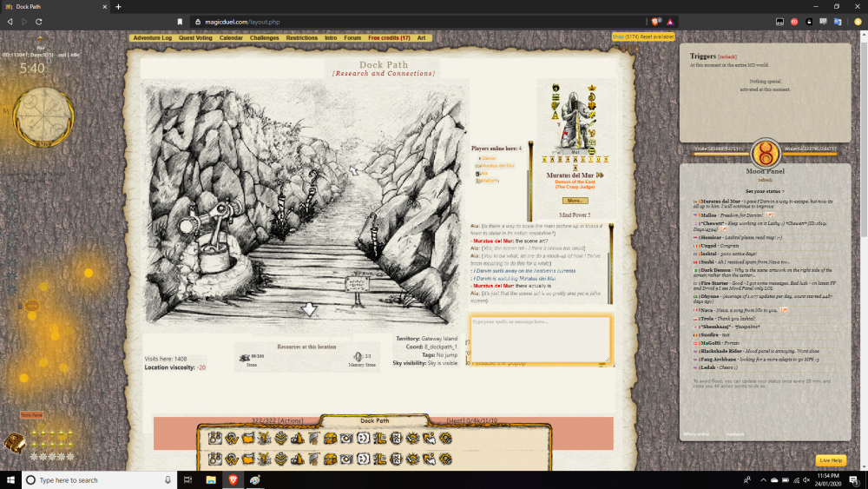The height and width of the screenshot is (489, 868).
Task: Click the Windows taskbar search box
Action: click(x=95, y=479)
